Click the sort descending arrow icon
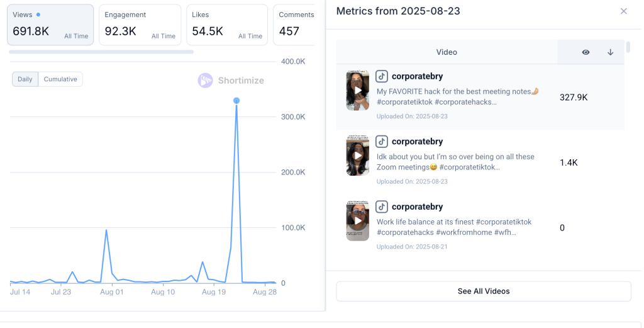The height and width of the screenshot is (328, 644). click(x=610, y=52)
